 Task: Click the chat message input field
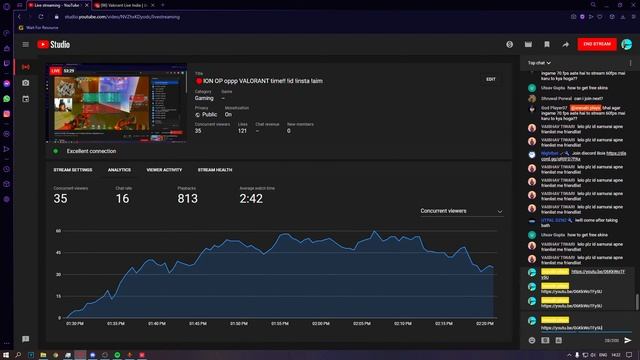point(586,328)
